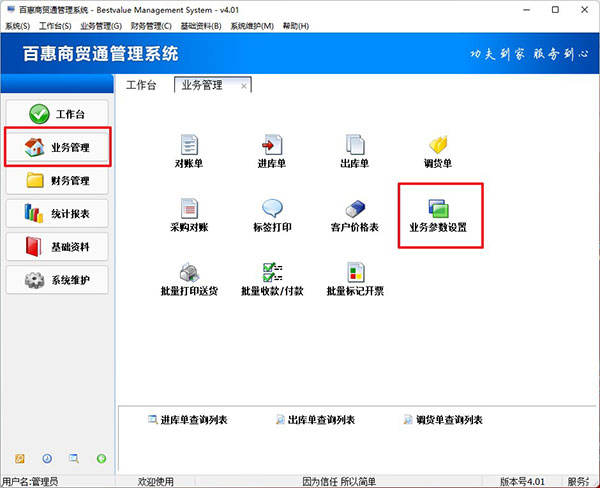Open the 出库单 module

[x=355, y=151]
